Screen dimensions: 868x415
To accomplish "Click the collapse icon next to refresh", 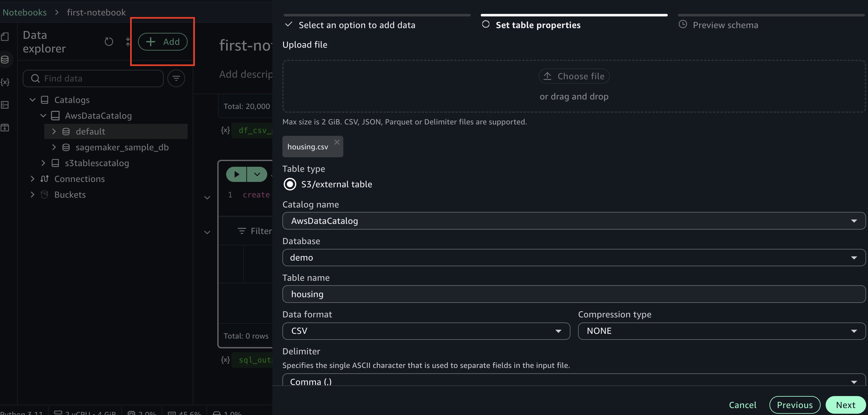I will (x=128, y=42).
